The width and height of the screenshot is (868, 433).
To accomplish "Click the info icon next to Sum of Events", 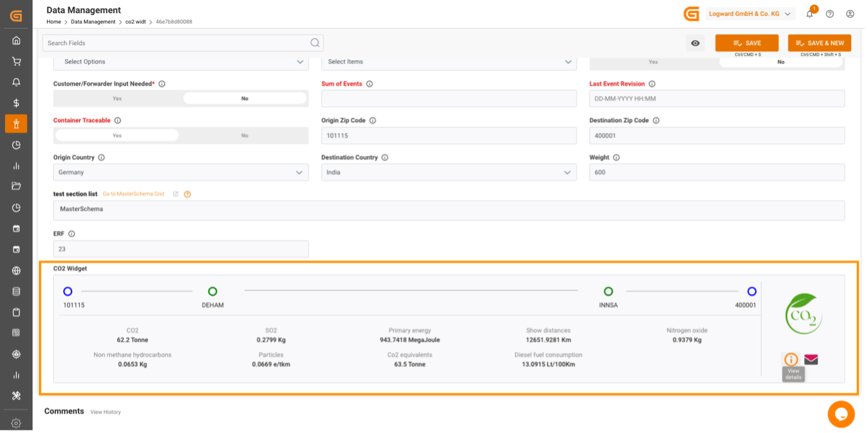I will click(x=369, y=84).
